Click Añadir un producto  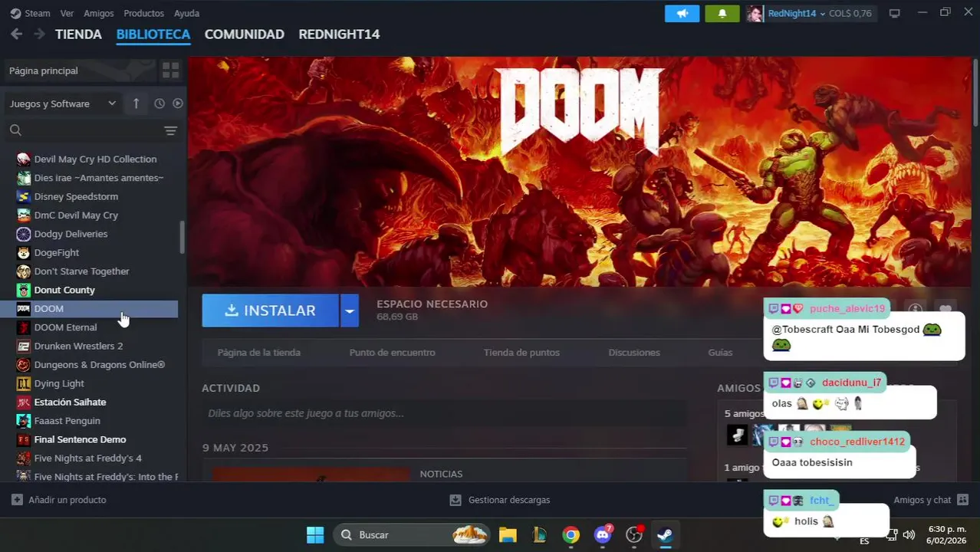[x=59, y=500]
